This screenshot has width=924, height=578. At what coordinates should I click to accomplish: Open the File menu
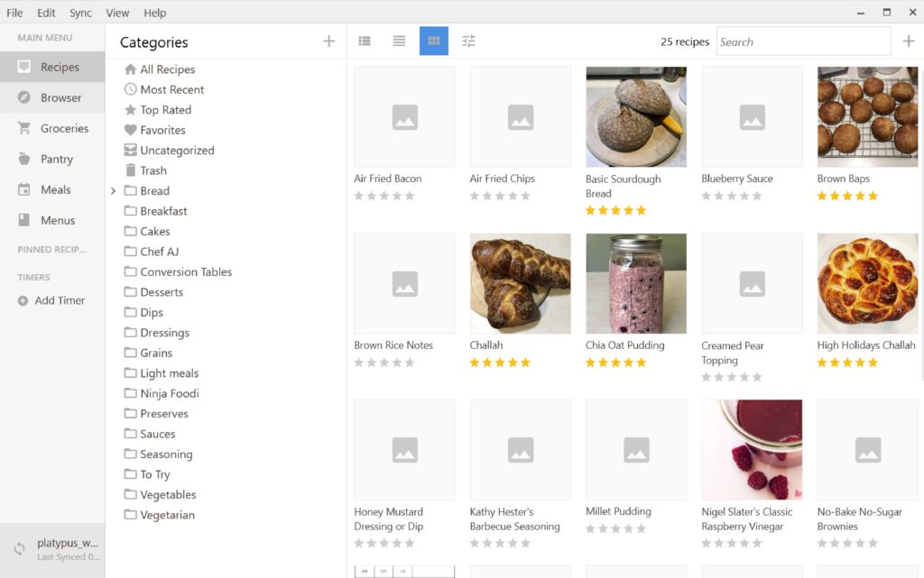14,13
